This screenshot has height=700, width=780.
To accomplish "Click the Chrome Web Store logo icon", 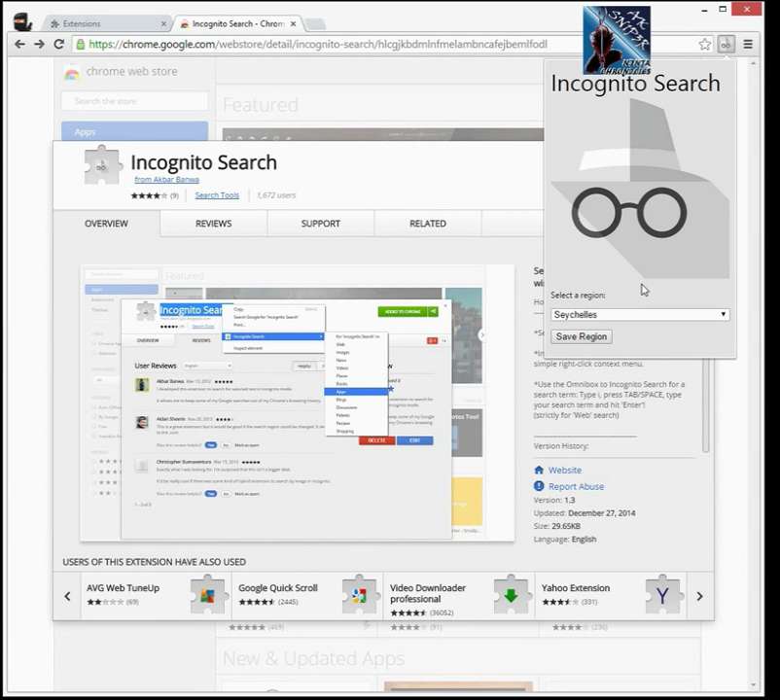I will pos(72,73).
